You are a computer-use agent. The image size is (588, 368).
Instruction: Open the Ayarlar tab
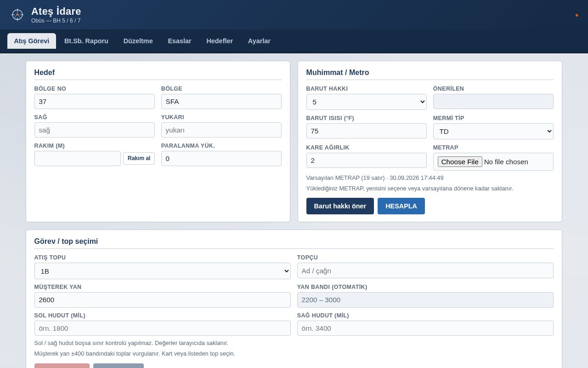tap(259, 41)
